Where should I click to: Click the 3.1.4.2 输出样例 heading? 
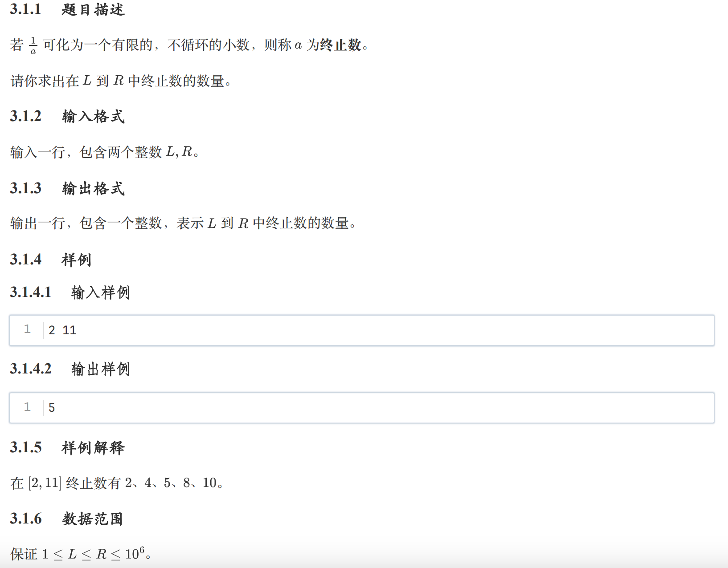coord(70,369)
